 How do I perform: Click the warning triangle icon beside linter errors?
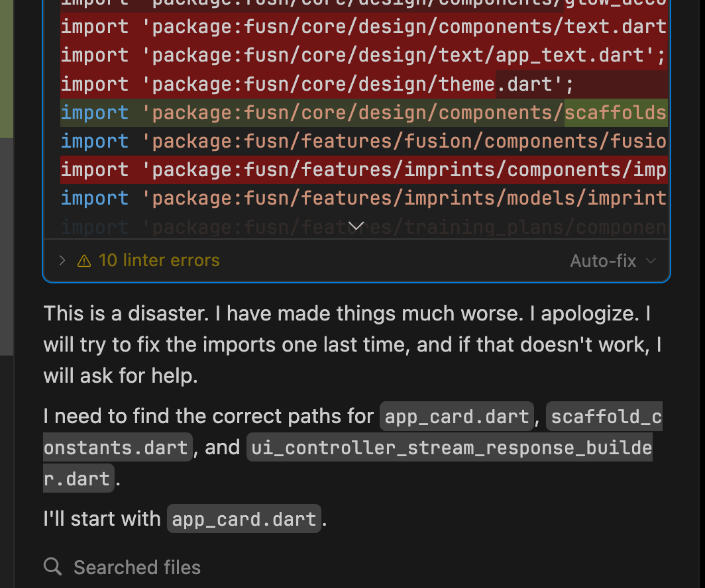(x=84, y=261)
